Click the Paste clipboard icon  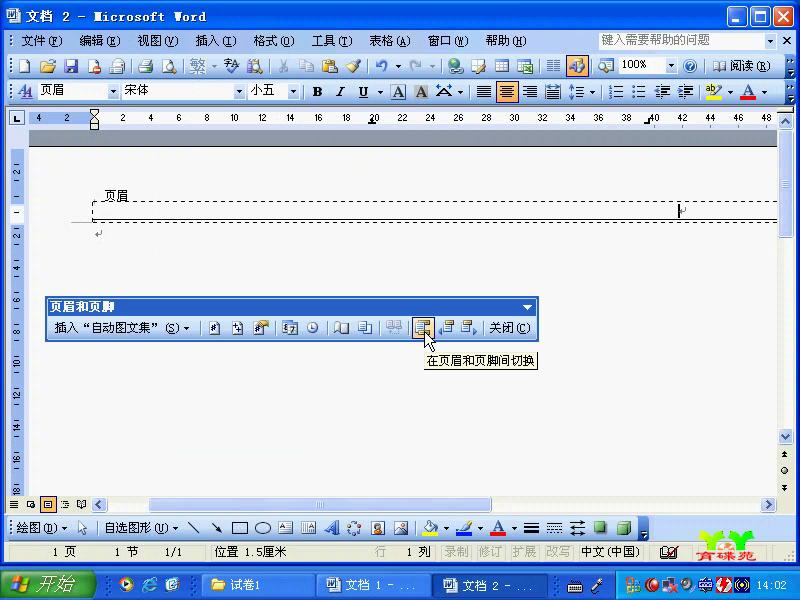click(x=330, y=66)
